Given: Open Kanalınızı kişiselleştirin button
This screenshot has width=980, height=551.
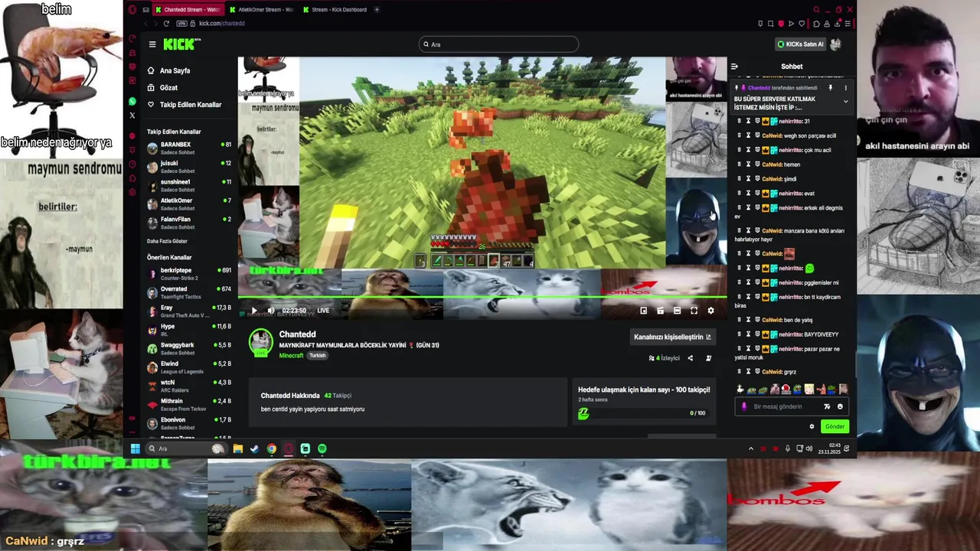Looking at the screenshot, I should click(672, 337).
